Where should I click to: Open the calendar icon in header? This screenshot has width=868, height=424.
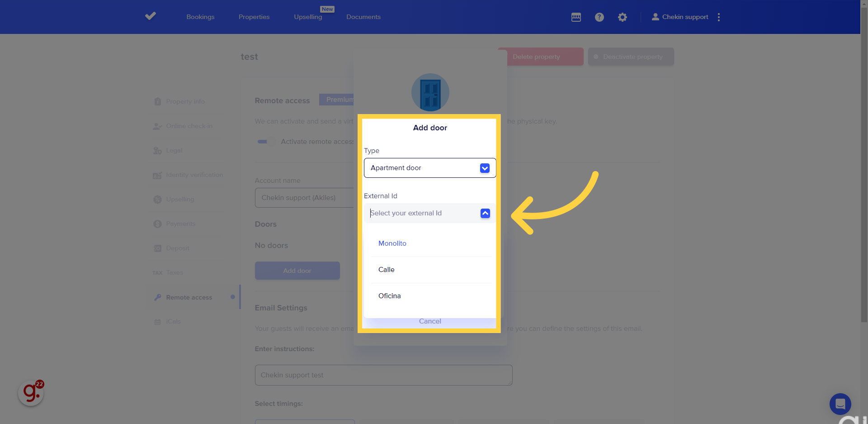point(576,17)
